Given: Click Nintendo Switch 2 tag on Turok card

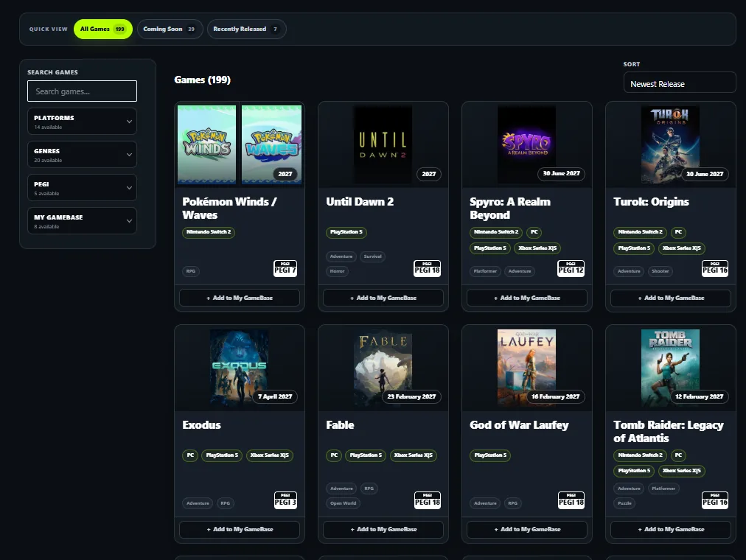Looking at the screenshot, I should [640, 232].
